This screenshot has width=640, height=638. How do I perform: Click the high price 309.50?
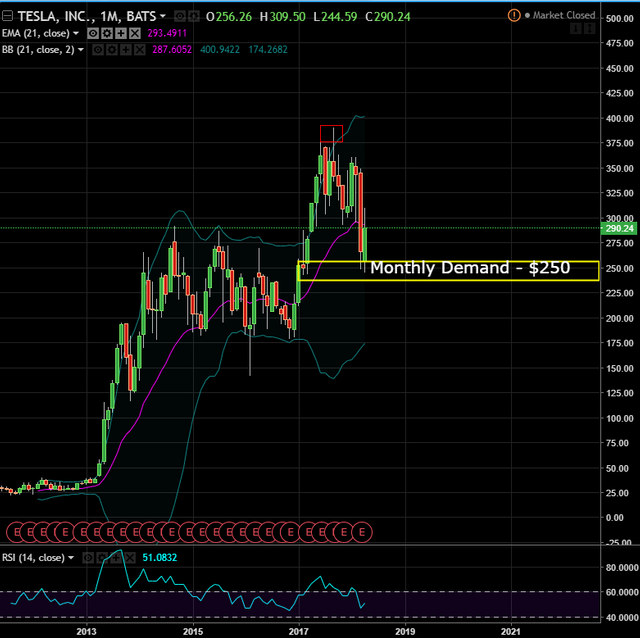click(x=287, y=16)
